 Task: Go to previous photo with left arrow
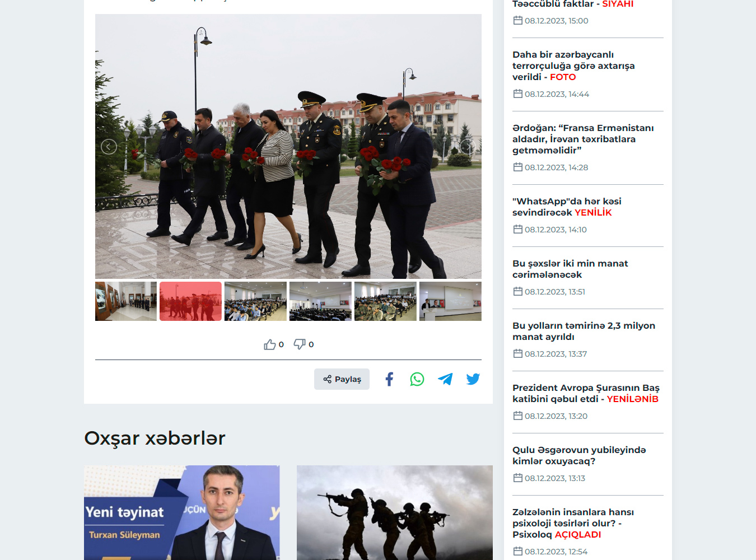109,147
